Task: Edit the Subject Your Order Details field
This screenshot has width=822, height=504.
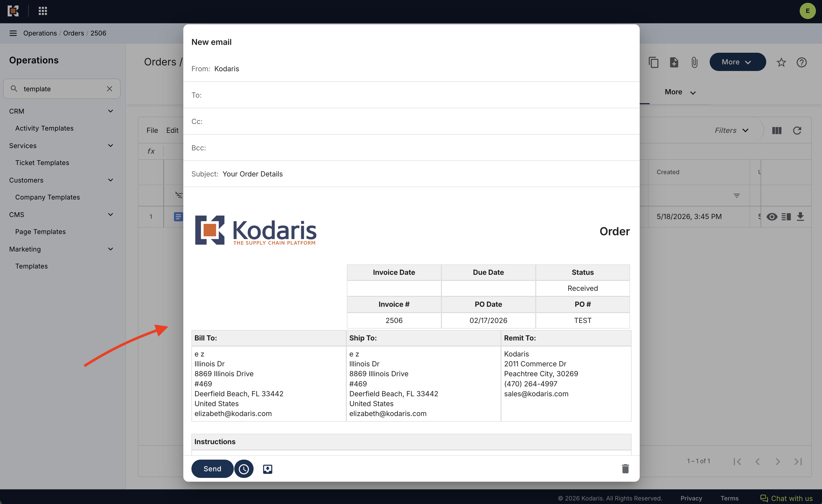Action: click(x=411, y=174)
